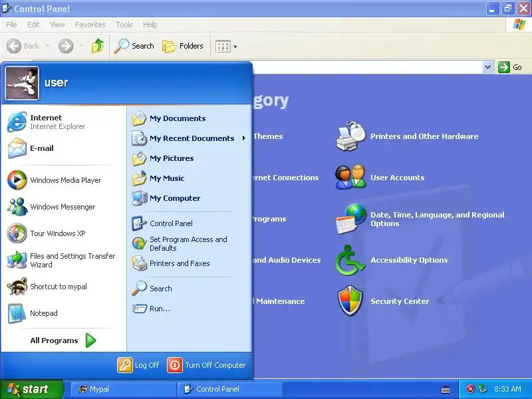
Task: Open Edit menu
Action: [33, 25]
